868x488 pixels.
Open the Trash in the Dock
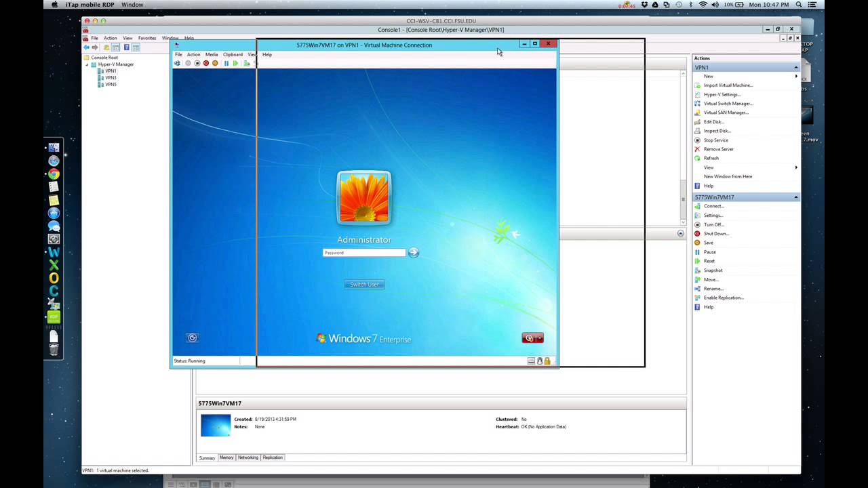[54, 349]
